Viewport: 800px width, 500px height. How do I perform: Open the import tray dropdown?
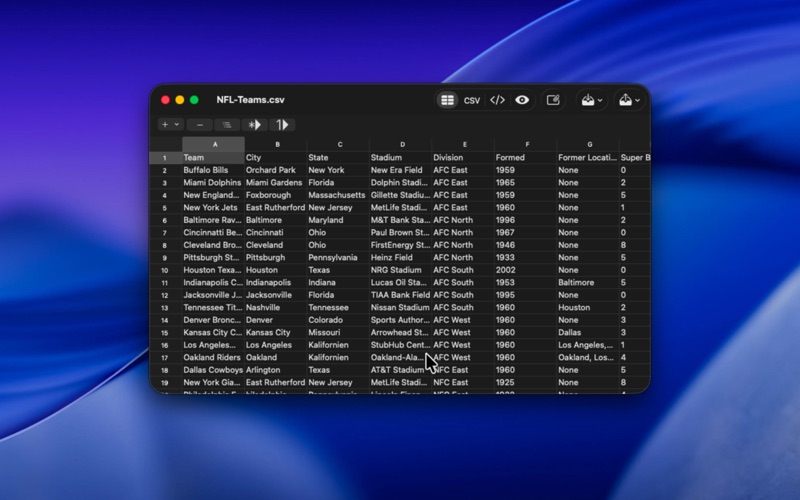pyautogui.click(x=592, y=100)
